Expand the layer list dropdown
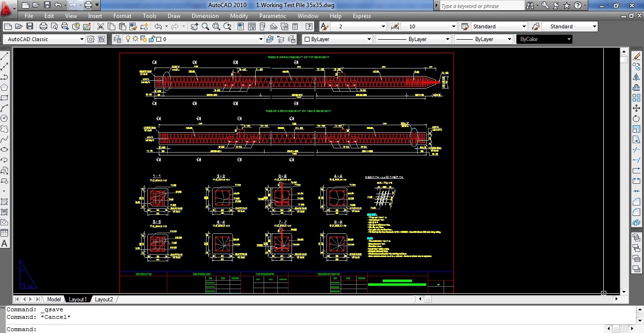 click(x=261, y=39)
